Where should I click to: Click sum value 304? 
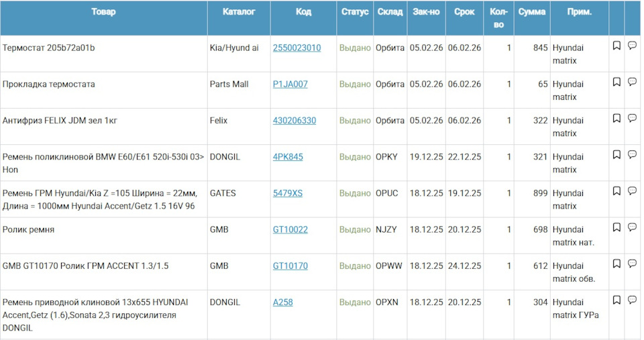click(x=541, y=302)
